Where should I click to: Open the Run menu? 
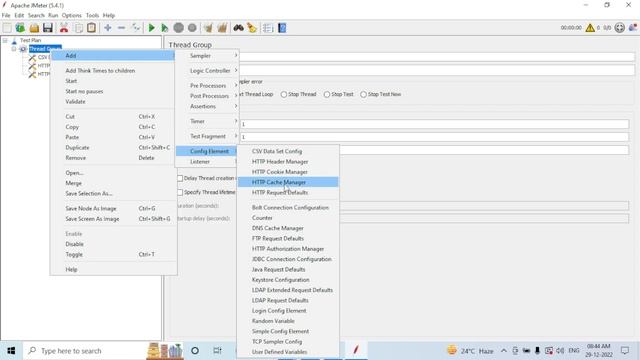pyautogui.click(x=53, y=15)
